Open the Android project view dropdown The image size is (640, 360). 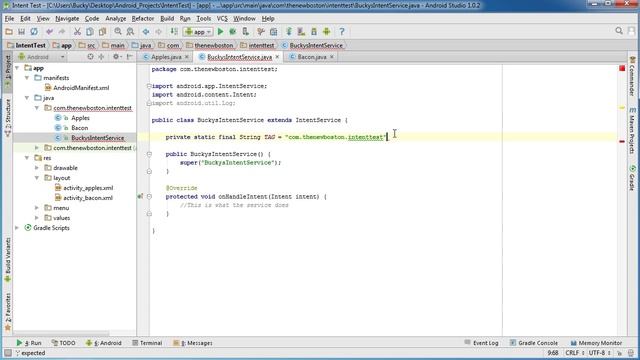click(41, 57)
